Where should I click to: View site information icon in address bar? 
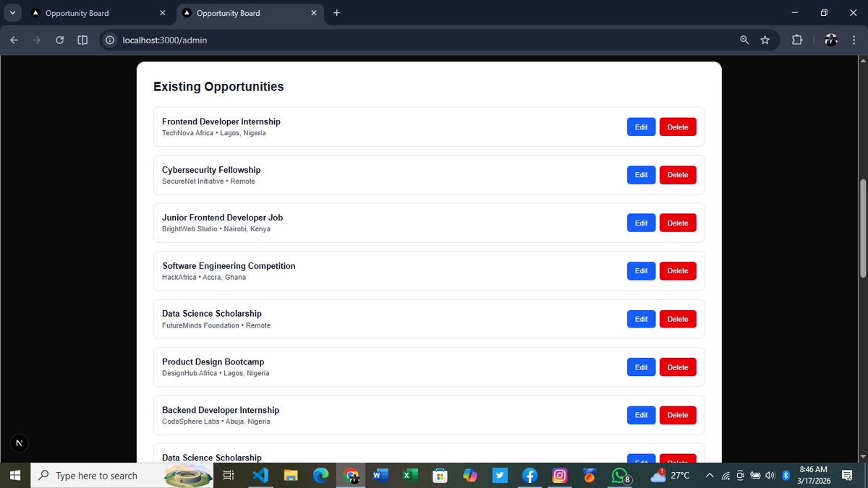[110, 40]
